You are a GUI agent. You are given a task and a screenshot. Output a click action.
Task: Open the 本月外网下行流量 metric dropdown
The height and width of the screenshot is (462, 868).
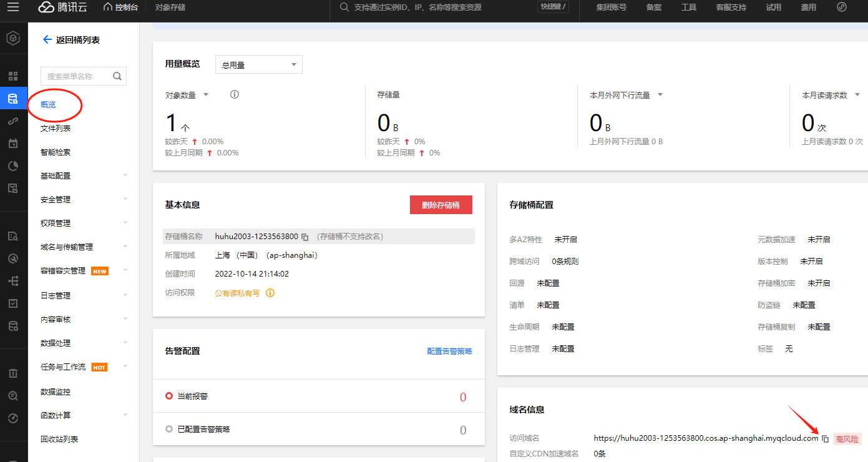[660, 96]
